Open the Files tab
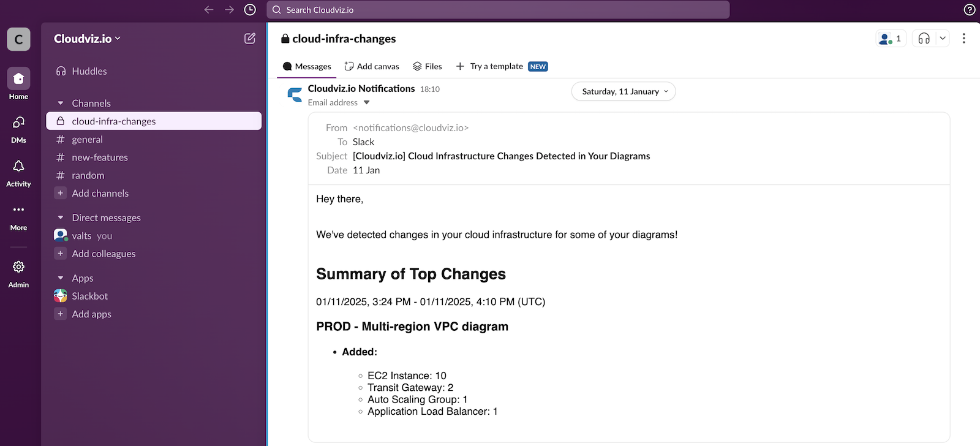 428,66
